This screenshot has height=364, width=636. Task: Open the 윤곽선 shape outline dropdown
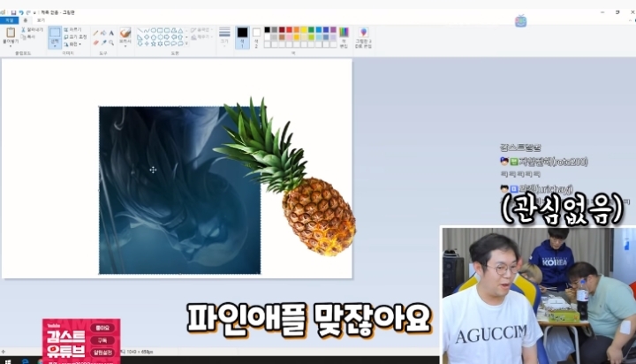point(201,30)
